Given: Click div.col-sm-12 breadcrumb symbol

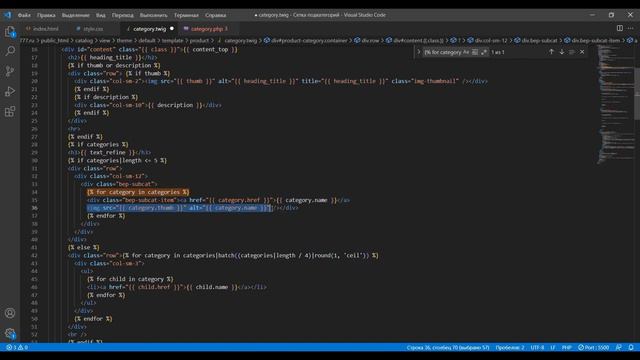Looking at the screenshot, I should [491, 40].
